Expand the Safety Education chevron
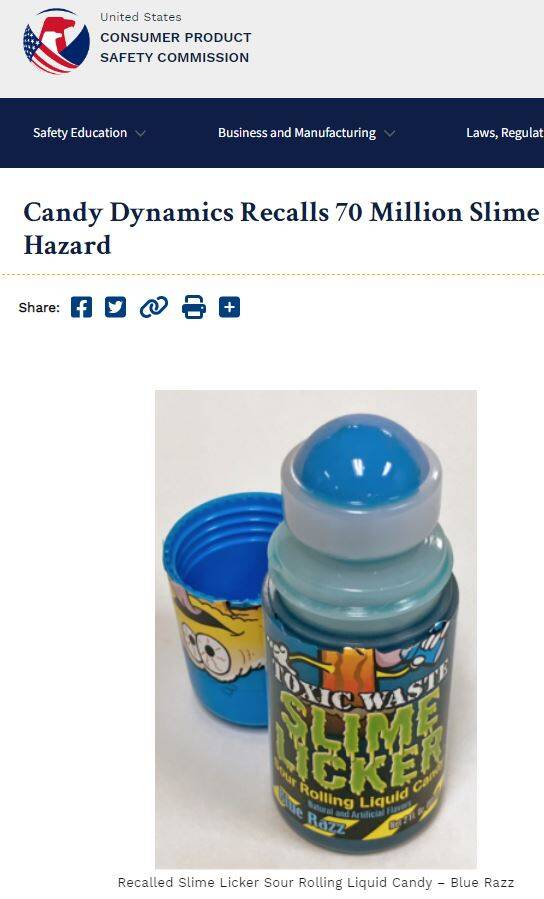This screenshot has width=544, height=899. (x=140, y=134)
